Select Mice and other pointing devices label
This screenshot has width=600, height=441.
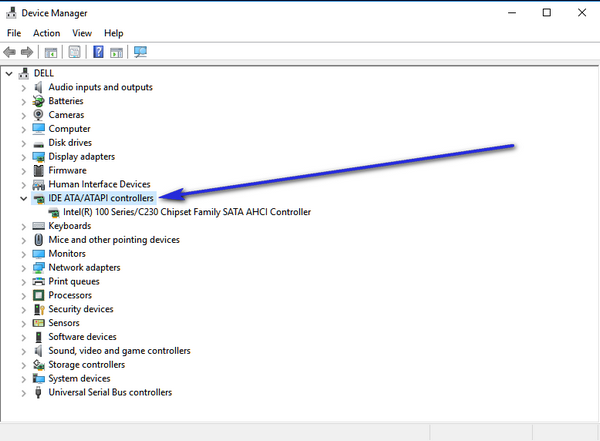114,240
